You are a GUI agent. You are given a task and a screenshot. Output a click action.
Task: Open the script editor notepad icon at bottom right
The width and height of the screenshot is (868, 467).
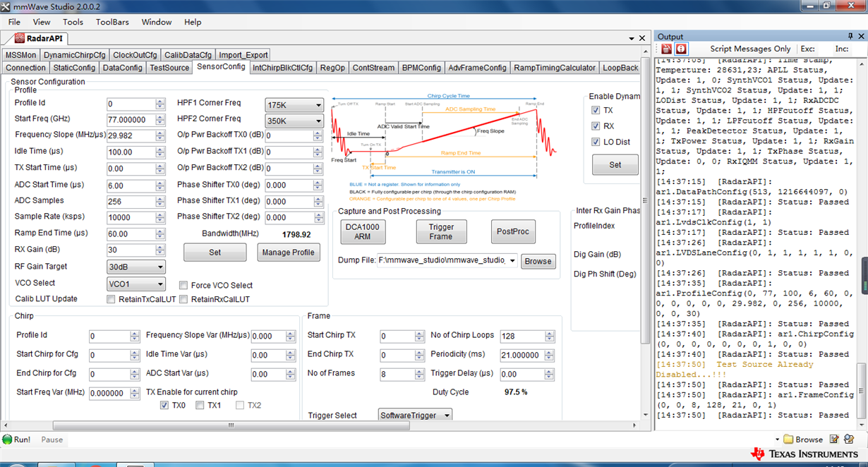pyautogui.click(x=834, y=439)
